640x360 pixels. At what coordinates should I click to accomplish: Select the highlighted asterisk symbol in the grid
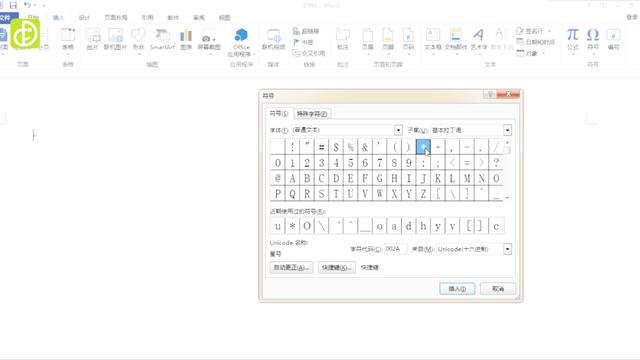[423, 147]
